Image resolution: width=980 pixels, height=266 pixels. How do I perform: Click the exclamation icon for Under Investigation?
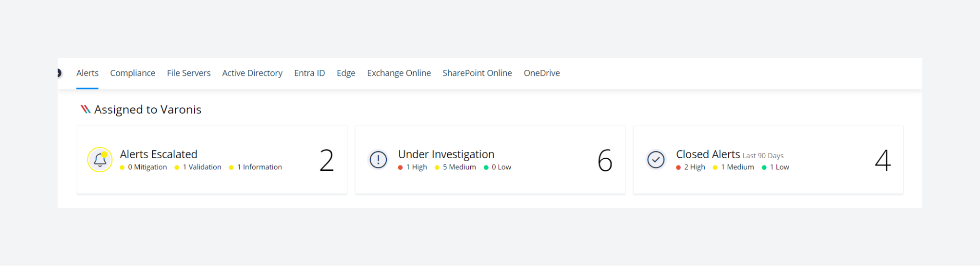(x=378, y=160)
